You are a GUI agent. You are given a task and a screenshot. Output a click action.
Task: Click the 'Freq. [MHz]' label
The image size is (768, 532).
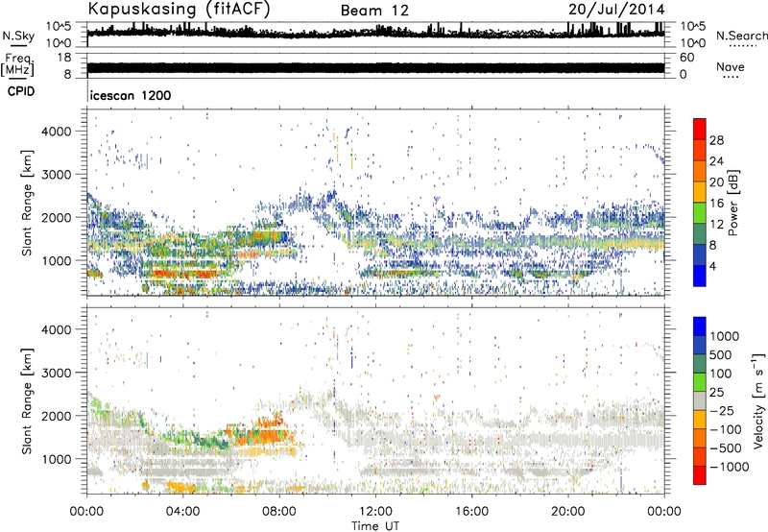pyautogui.click(x=17, y=65)
